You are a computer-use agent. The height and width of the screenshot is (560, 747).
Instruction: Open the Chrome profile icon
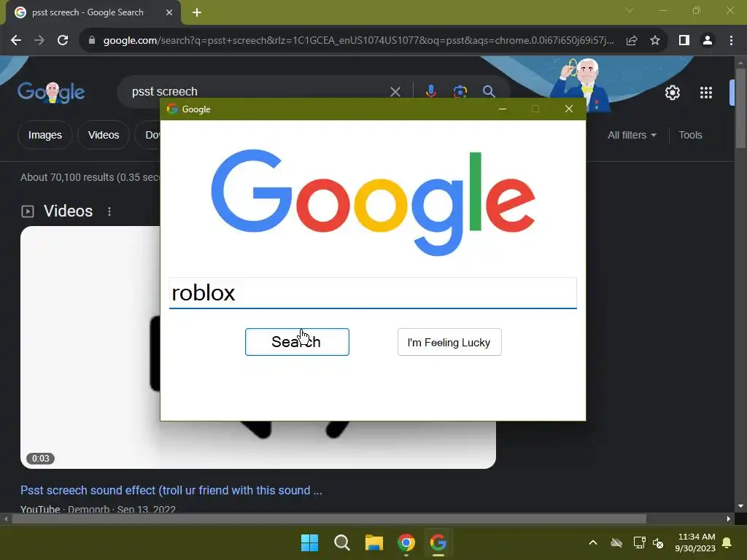click(x=708, y=41)
